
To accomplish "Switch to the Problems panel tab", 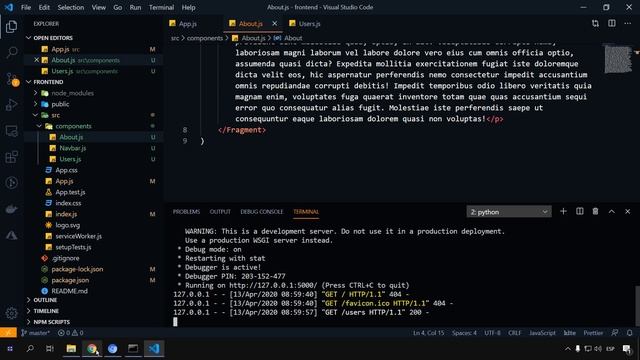I will [x=186, y=211].
